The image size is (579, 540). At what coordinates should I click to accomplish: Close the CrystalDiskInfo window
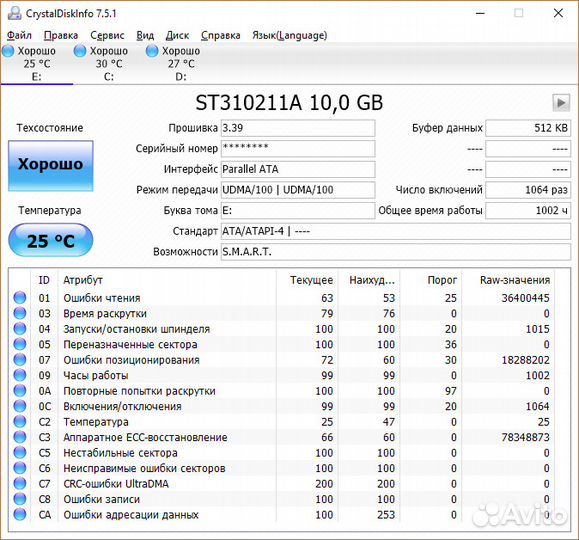click(x=558, y=13)
